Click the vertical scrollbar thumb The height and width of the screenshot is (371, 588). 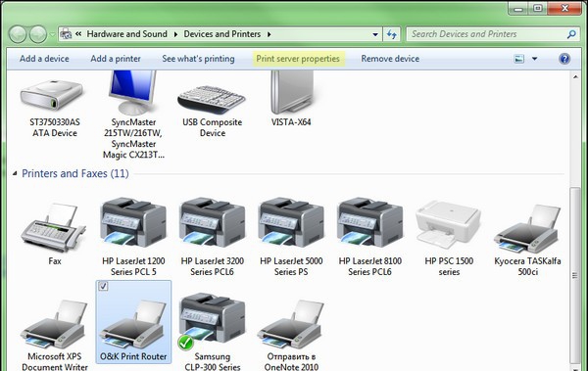tap(575, 275)
